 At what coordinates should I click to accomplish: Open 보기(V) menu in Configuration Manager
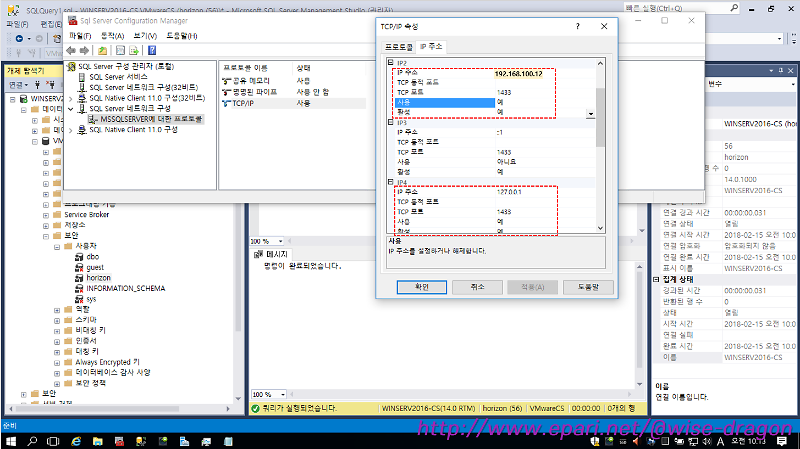pyautogui.click(x=145, y=36)
